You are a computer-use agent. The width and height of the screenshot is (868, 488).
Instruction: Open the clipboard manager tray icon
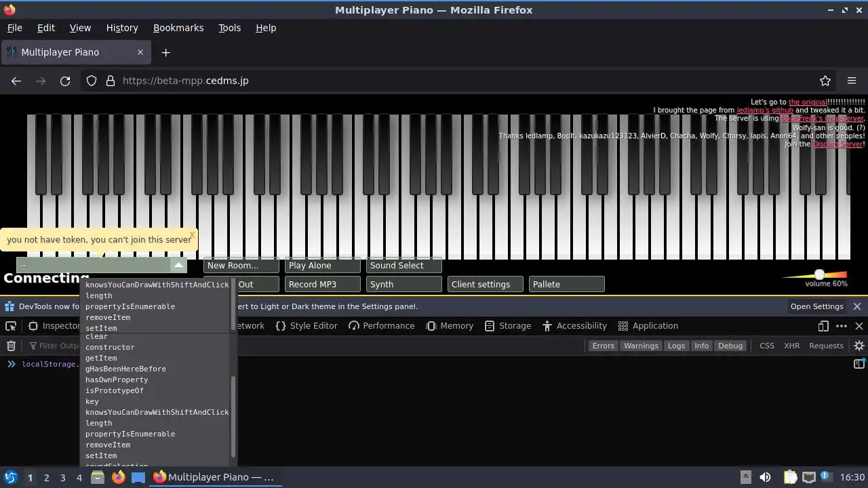[791, 477]
